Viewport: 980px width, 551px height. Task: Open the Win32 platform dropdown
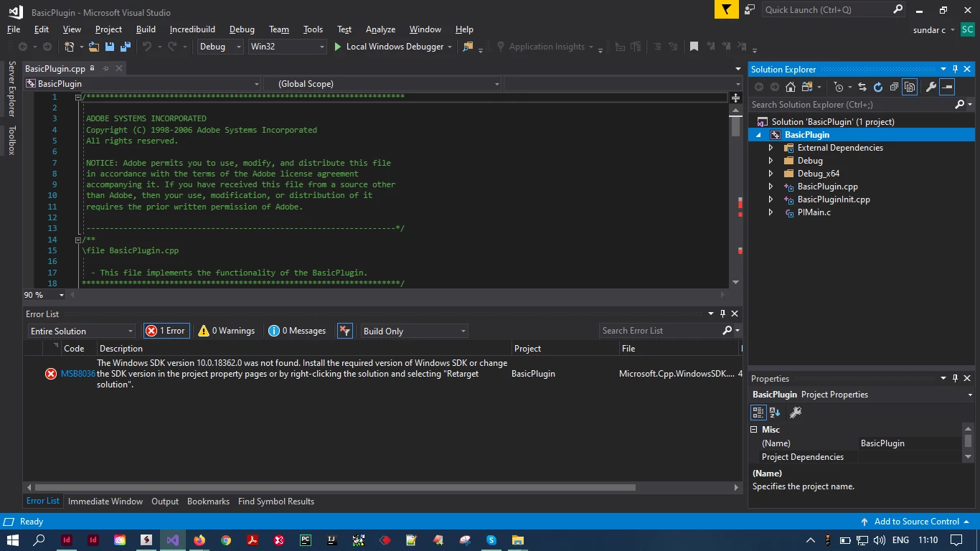tap(287, 47)
